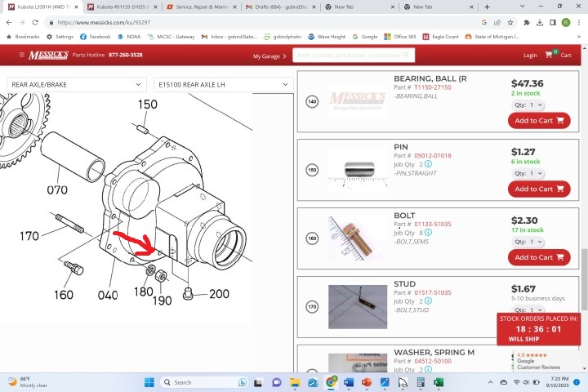Share this page icon in address bar
The image size is (588, 392).
pos(497,23)
